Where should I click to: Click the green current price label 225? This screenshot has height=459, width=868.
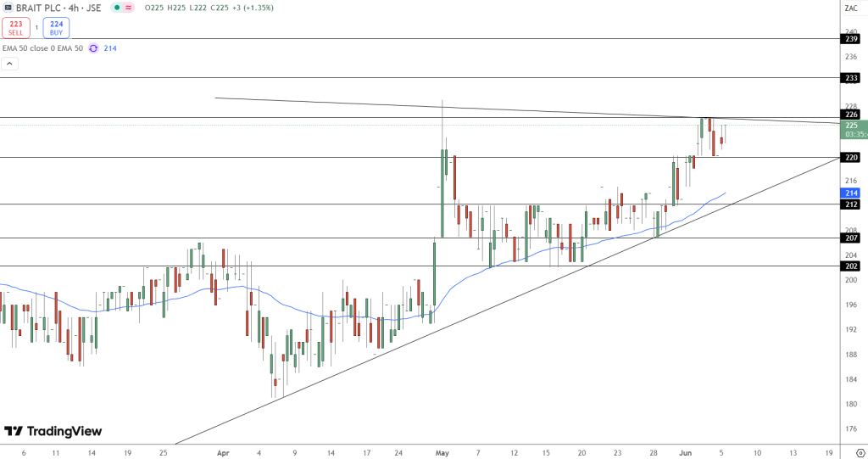pos(854,130)
